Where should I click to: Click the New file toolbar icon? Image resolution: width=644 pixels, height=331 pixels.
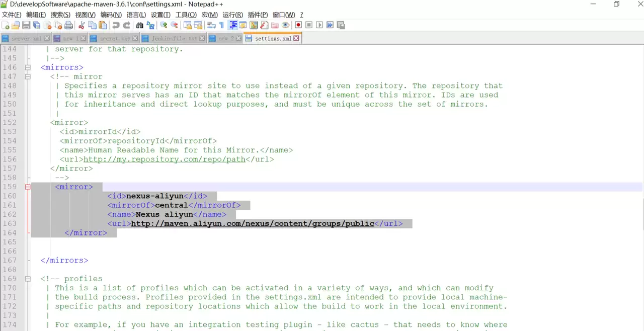tap(6, 25)
